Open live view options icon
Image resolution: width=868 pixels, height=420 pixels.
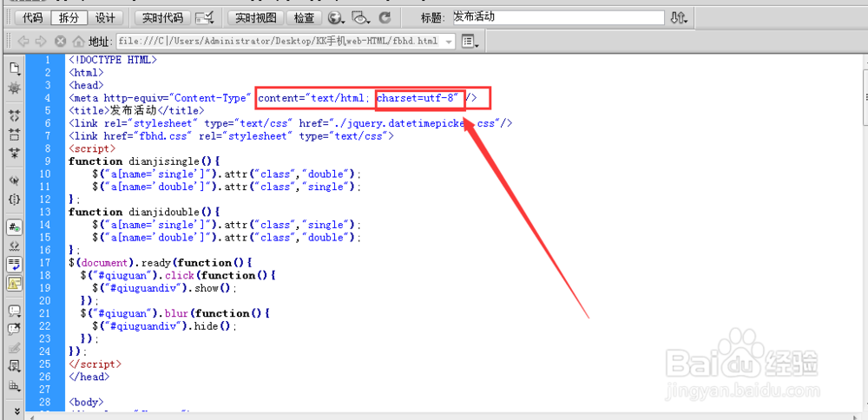[x=205, y=18]
